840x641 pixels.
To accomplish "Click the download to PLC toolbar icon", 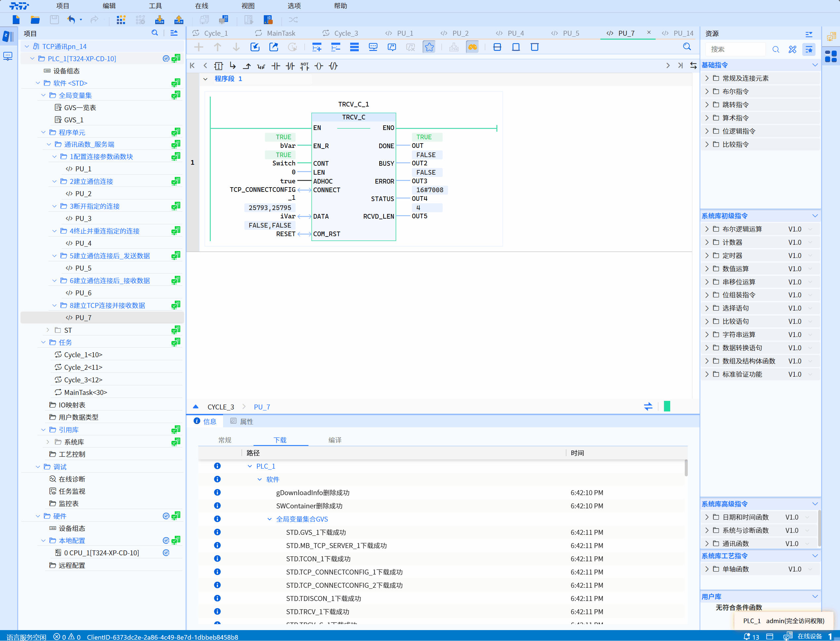I will pos(160,20).
